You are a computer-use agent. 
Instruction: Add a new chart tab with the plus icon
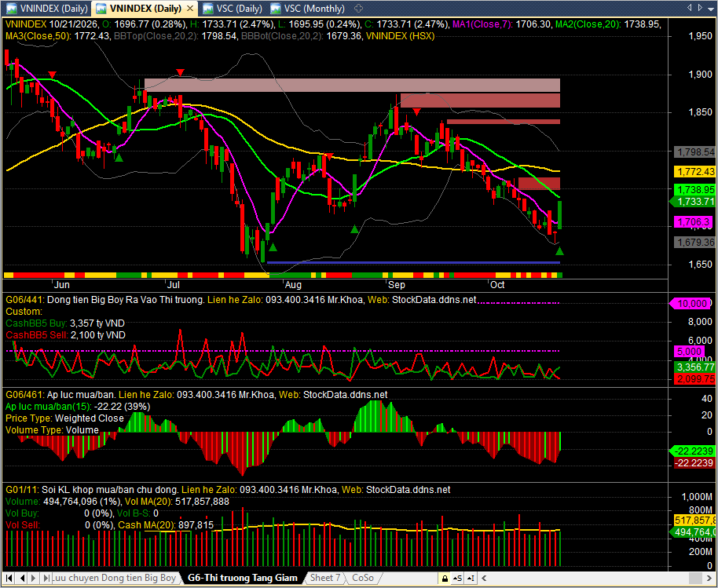coord(359,8)
